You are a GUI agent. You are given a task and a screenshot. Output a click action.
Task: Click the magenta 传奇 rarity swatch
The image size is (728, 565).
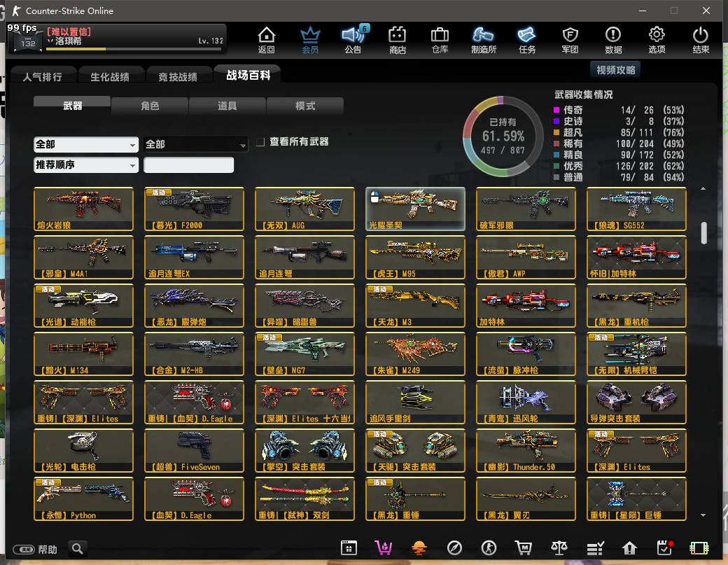[556, 110]
